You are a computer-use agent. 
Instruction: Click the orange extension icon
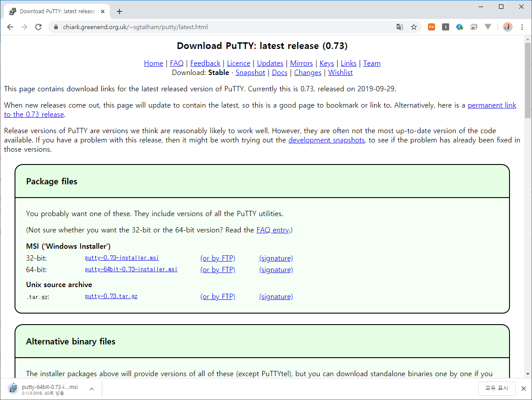[x=432, y=27]
